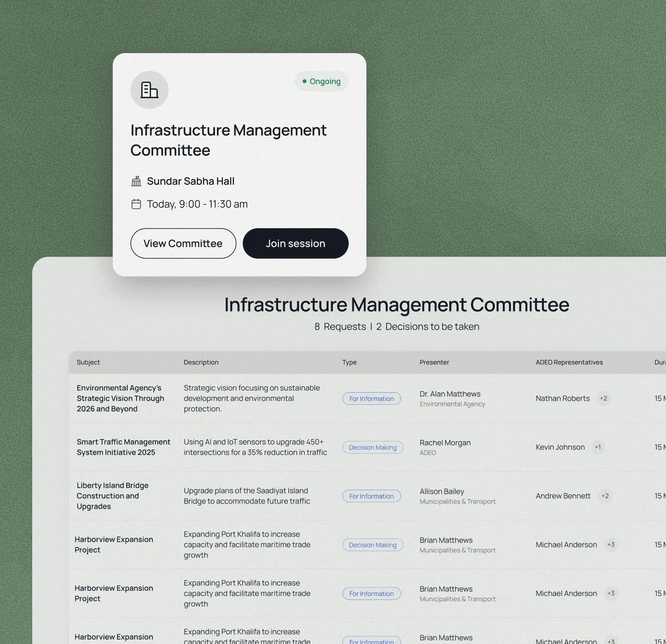Show the +2 representatives beside Nathan Roberts
Screen dimensions: 666x644
604,398
